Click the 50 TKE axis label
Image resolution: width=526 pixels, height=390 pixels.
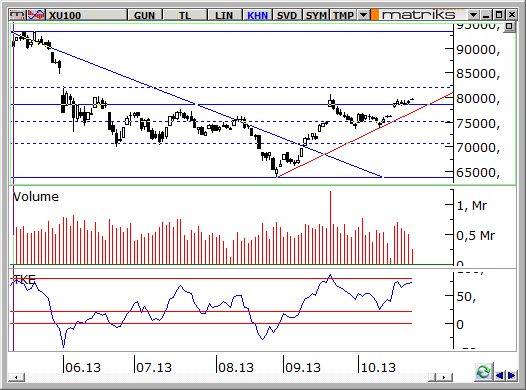point(466,296)
